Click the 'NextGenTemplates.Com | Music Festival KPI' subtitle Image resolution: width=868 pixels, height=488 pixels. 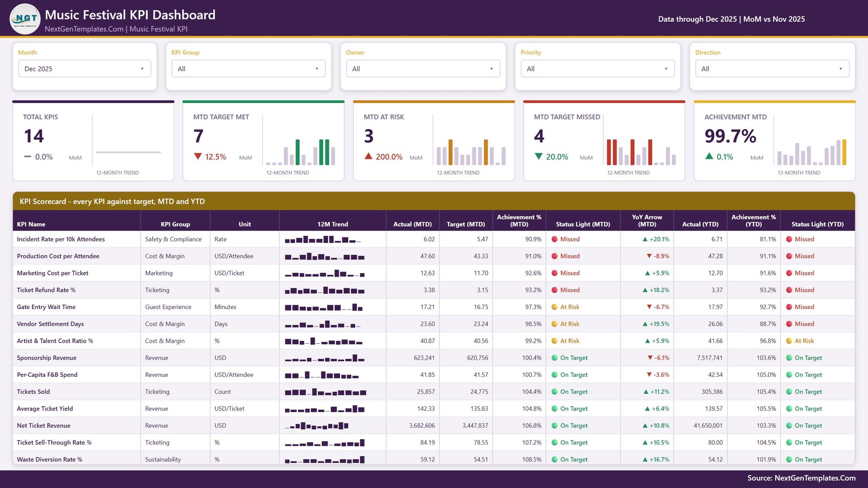pos(116,29)
